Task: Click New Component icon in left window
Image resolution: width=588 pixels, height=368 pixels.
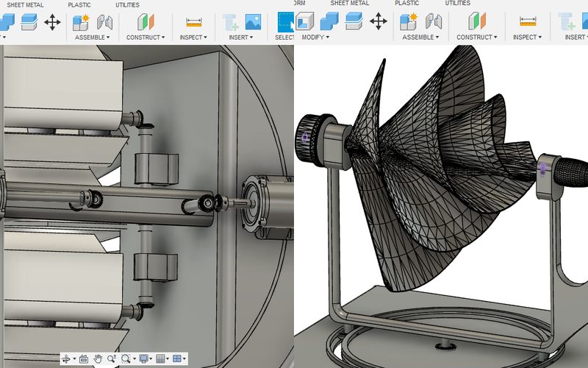Action: [x=81, y=22]
